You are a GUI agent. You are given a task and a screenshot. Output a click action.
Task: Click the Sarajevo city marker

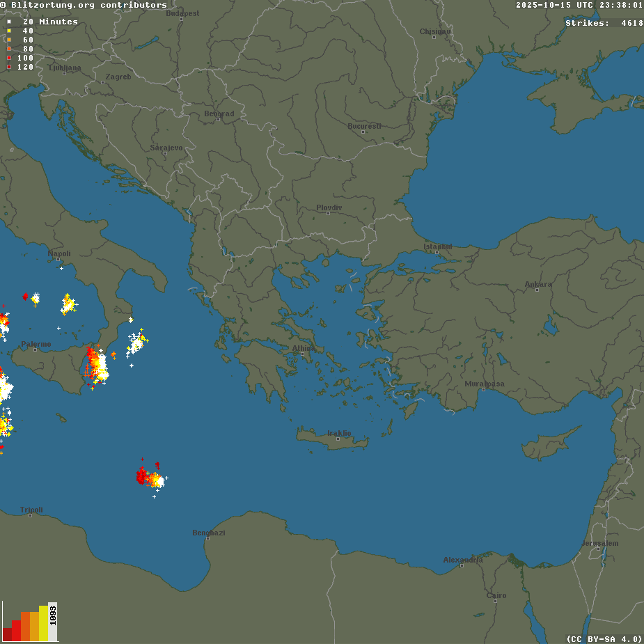coord(165,153)
